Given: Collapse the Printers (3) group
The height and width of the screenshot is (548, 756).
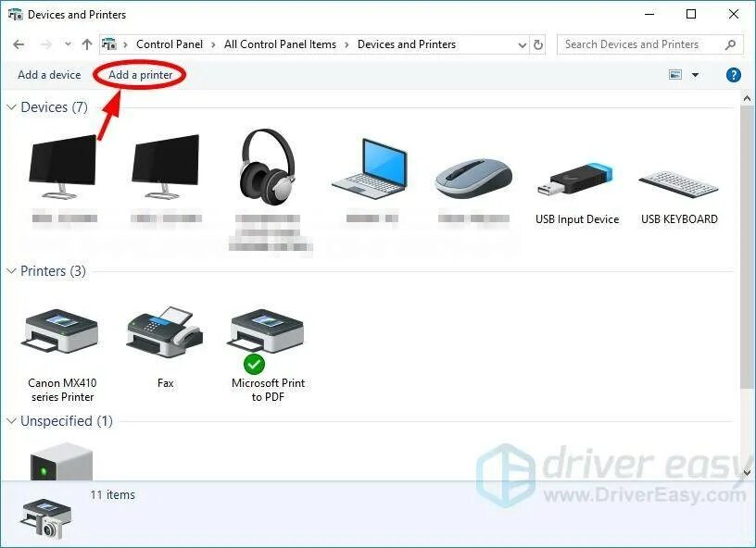Looking at the screenshot, I should pos(11,271).
